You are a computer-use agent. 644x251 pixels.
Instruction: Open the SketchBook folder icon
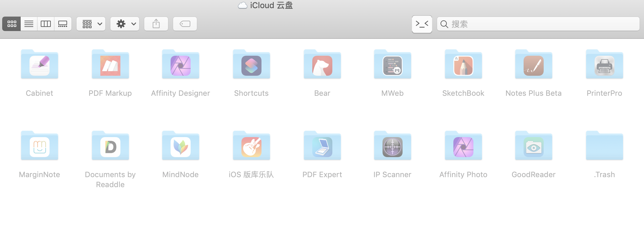pyautogui.click(x=463, y=64)
